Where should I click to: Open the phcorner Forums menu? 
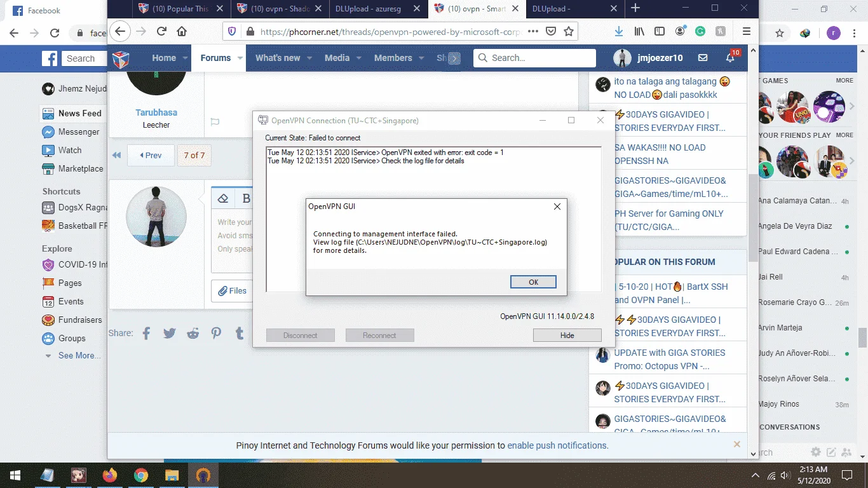(215, 58)
